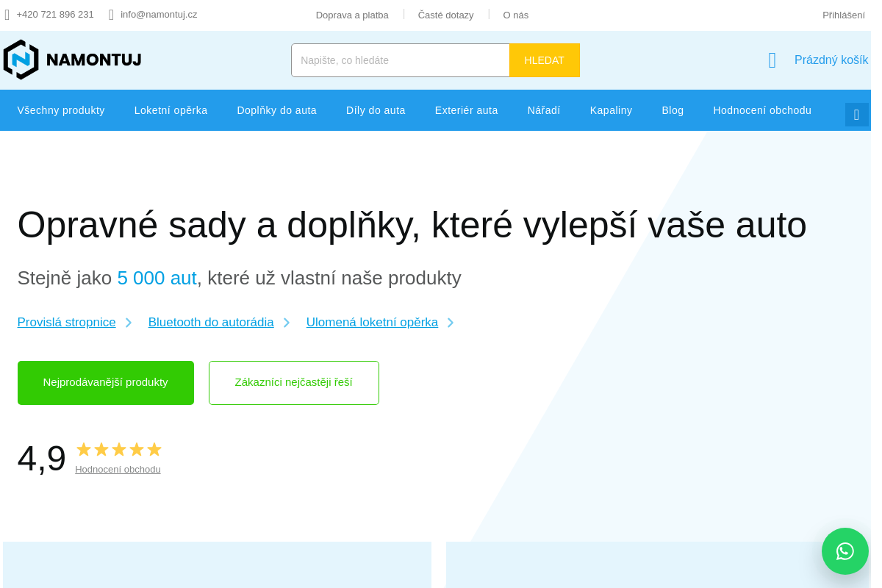Click the five-star rating stars
This screenshot has width=882, height=588.
pos(118,450)
